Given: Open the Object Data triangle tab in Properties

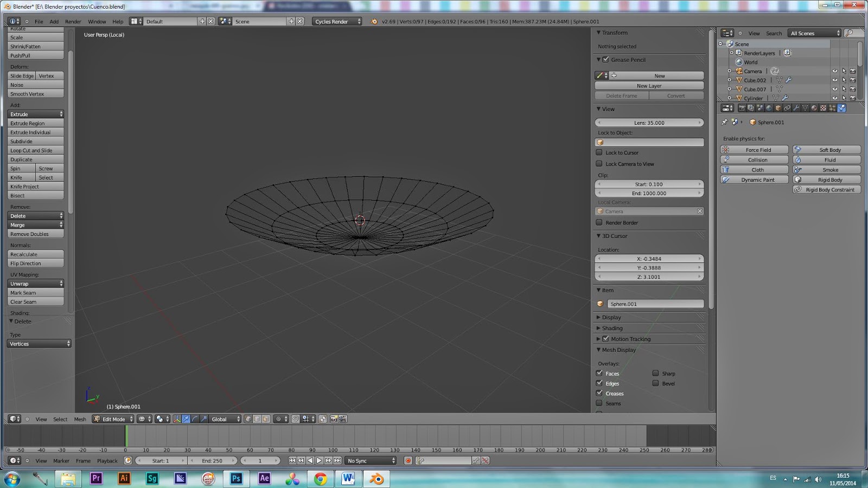Looking at the screenshot, I should tap(806, 108).
